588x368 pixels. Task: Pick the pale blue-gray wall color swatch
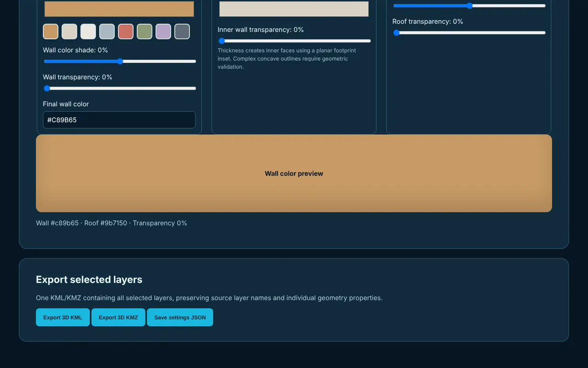[x=107, y=32]
